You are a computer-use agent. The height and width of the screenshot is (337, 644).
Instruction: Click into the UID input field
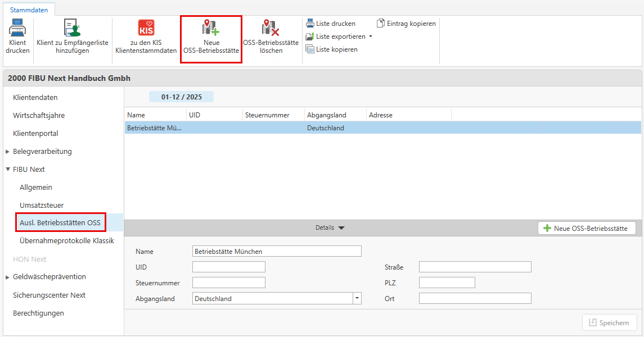(228, 267)
